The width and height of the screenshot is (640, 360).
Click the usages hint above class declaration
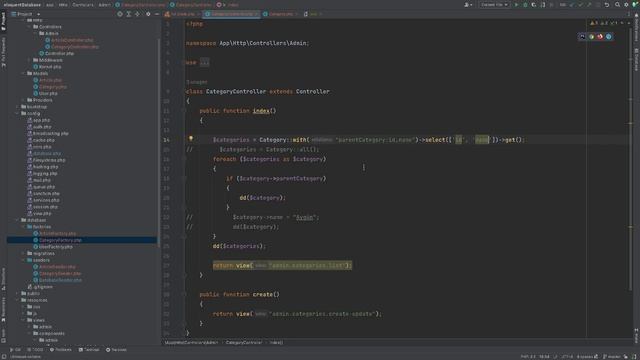tap(197, 82)
